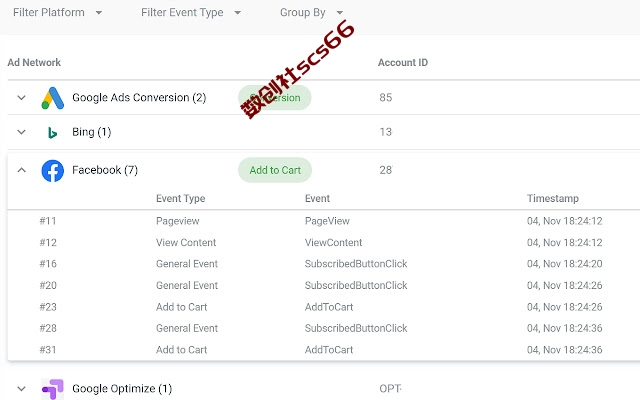This screenshot has height=400, width=640.
Task: Open the Group By dropdown
Action: click(311, 13)
